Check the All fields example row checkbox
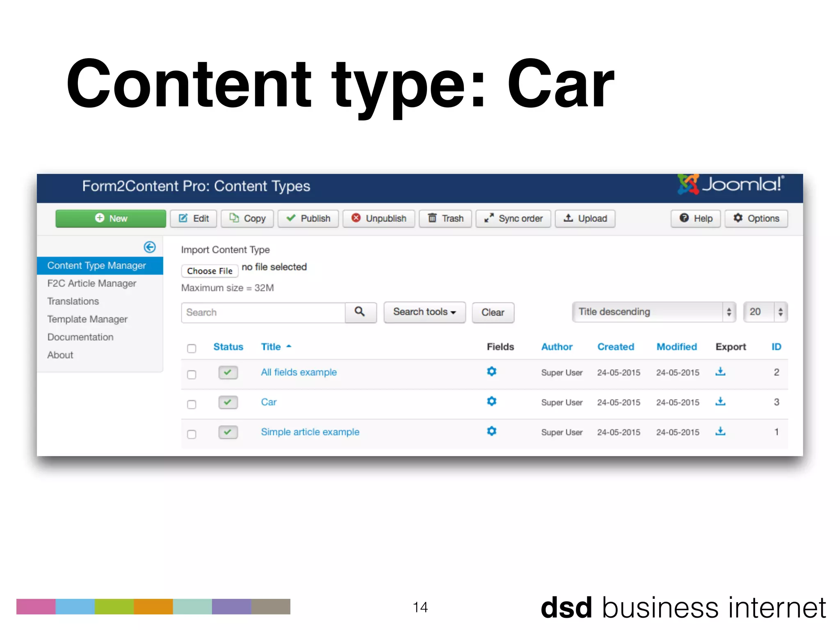Image resolution: width=840 pixels, height=630 pixels. click(192, 374)
